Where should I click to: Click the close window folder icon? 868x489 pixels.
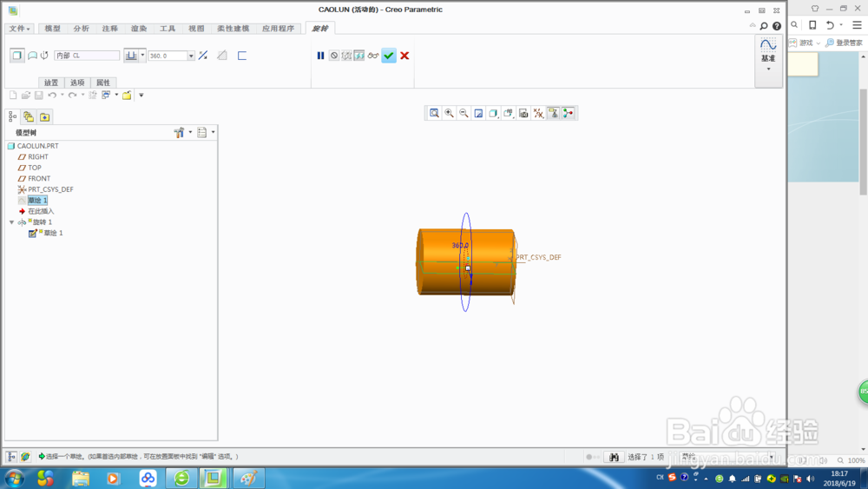[127, 96]
